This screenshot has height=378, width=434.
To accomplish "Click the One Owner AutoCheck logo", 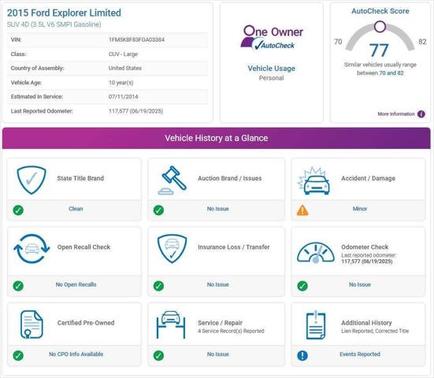I will click(x=271, y=38).
